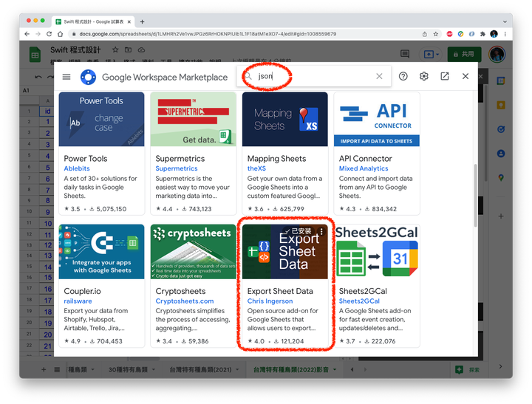Click the Export Sheet Data title
The width and height of the screenshot is (532, 404).
click(x=280, y=291)
